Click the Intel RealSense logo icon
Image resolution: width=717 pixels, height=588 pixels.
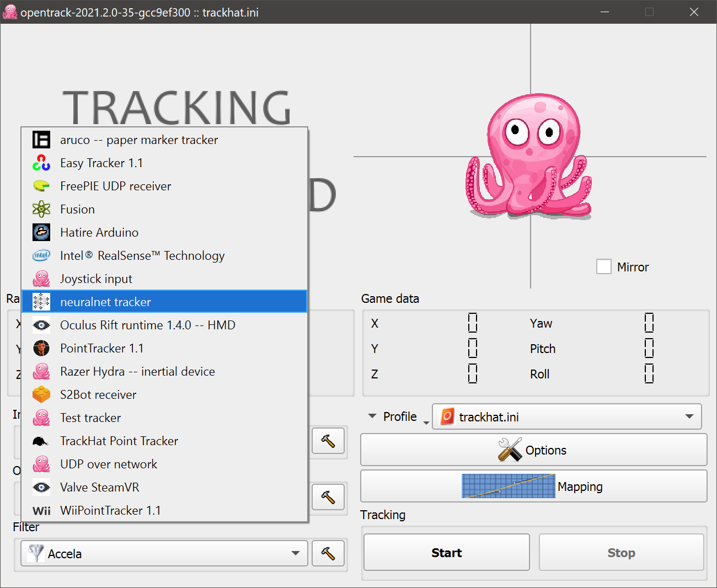pos(41,255)
